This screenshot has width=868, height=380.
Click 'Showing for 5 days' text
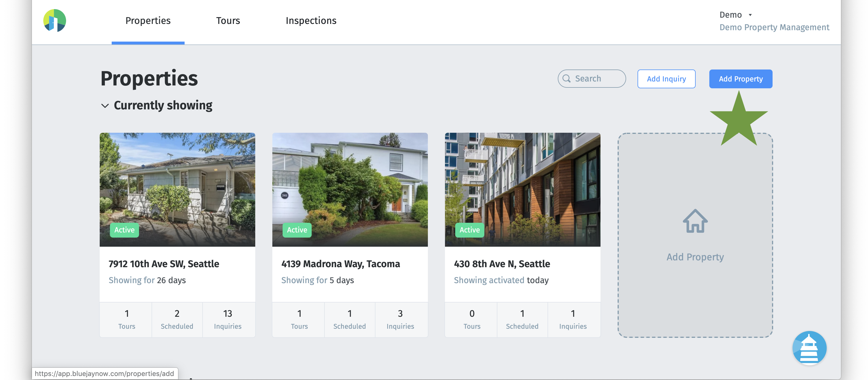pos(317,280)
